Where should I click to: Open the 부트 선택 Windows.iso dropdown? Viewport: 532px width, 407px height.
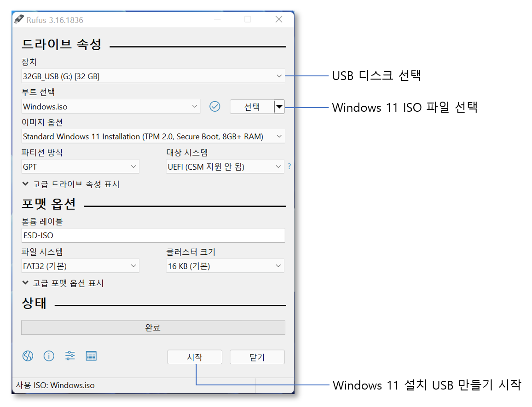pyautogui.click(x=110, y=106)
